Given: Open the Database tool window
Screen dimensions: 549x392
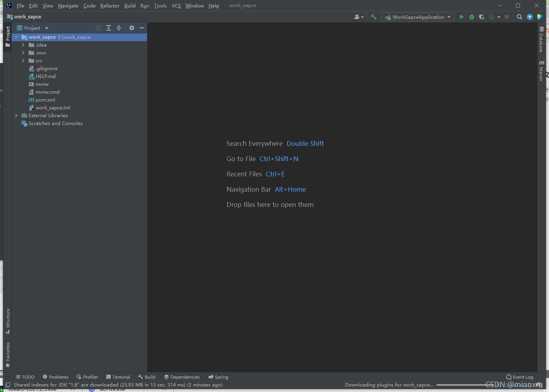Looking at the screenshot, I should click(541, 40).
